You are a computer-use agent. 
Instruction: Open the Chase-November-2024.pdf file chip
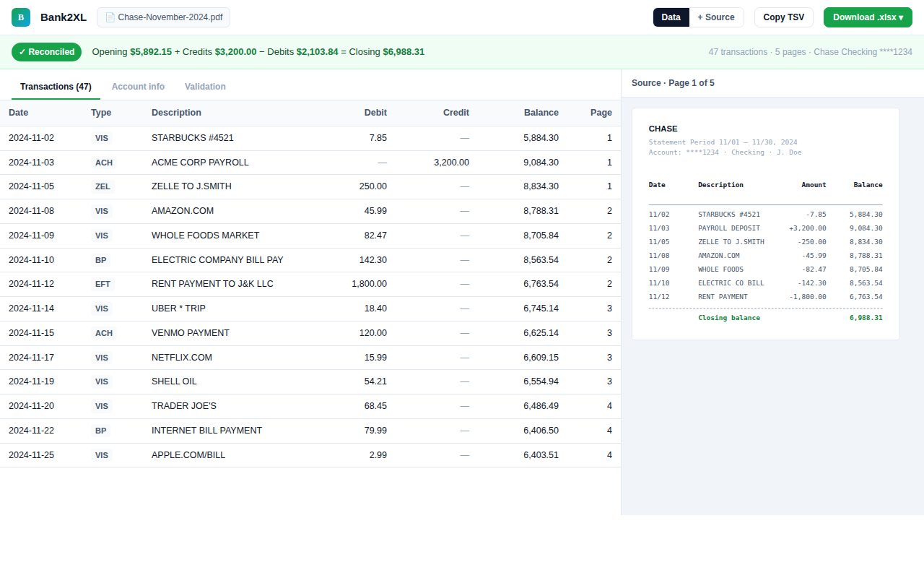(163, 17)
